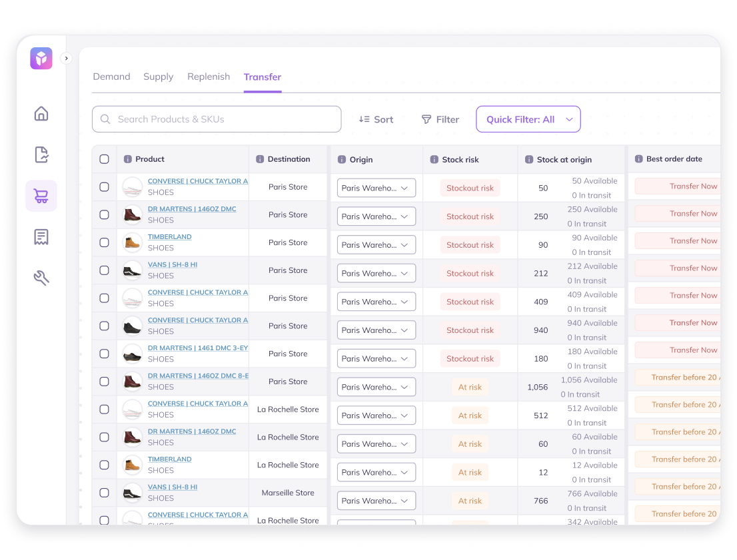The image size is (737, 560).
Task: Open origin dropdown for 212-stock row
Action: (376, 274)
